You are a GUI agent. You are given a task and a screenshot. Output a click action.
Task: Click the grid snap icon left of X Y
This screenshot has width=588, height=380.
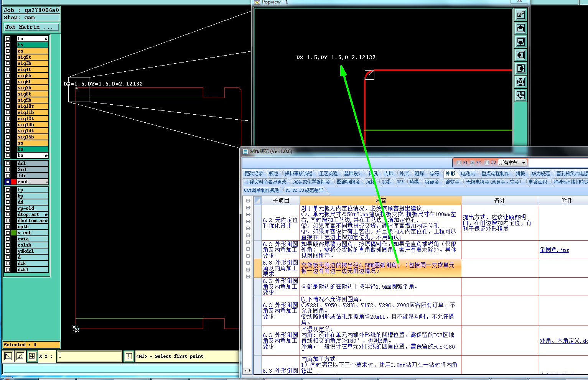click(x=33, y=356)
